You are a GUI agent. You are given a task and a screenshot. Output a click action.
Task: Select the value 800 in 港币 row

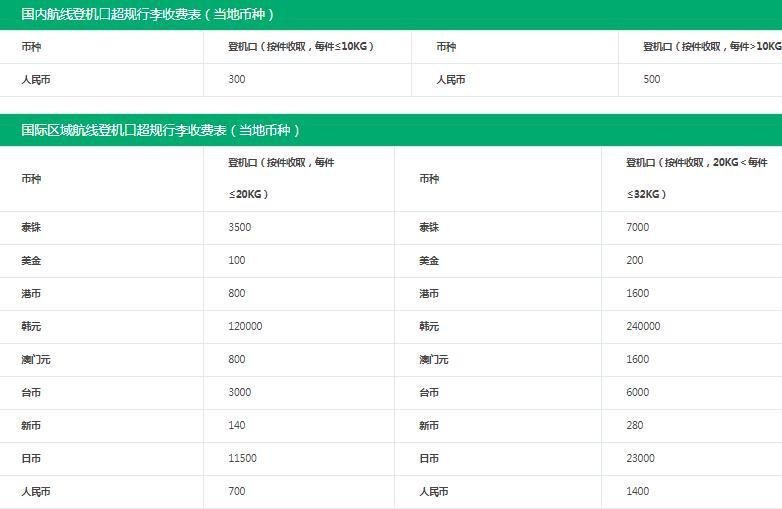point(237,293)
